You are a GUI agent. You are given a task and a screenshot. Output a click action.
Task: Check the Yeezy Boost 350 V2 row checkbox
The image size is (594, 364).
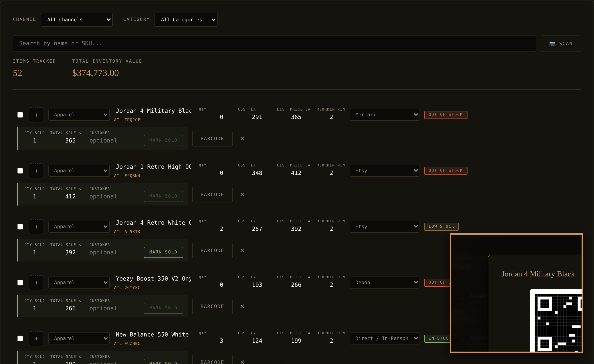tap(20, 283)
